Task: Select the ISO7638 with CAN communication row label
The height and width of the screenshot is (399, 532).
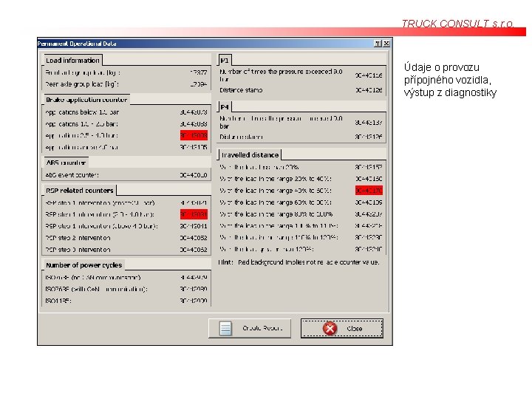Action: point(96,289)
